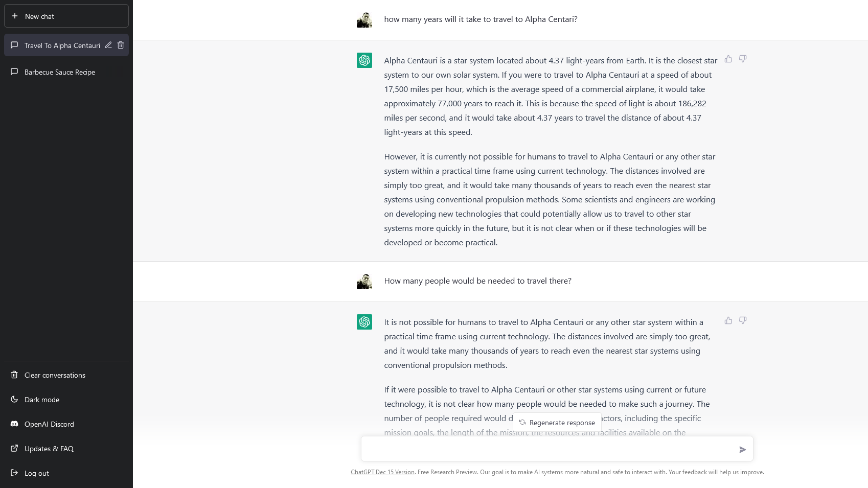868x488 pixels.
Task: Click the pencil icon to rename current chat
Action: 108,45
